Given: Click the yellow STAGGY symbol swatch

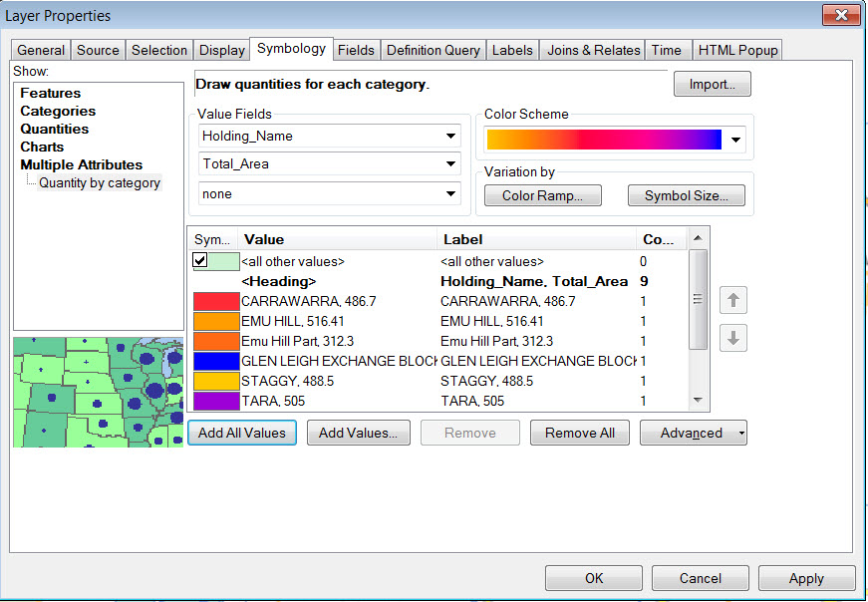Looking at the screenshot, I should (x=216, y=381).
